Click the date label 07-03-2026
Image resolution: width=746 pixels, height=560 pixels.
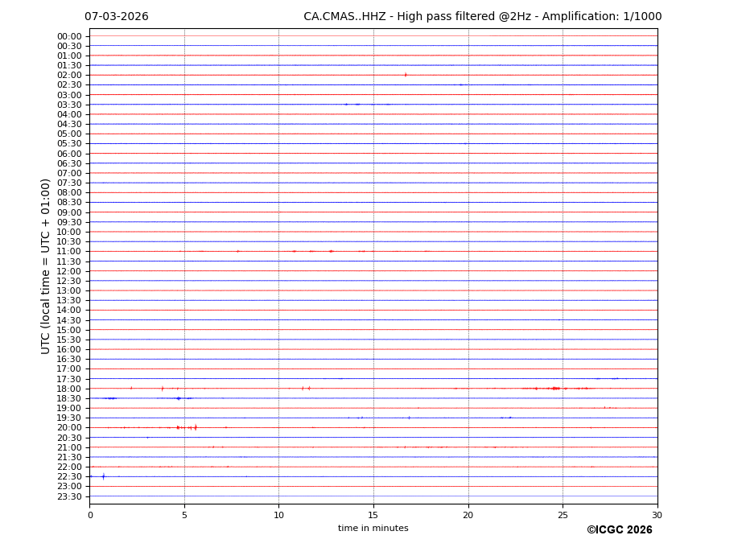coord(116,17)
